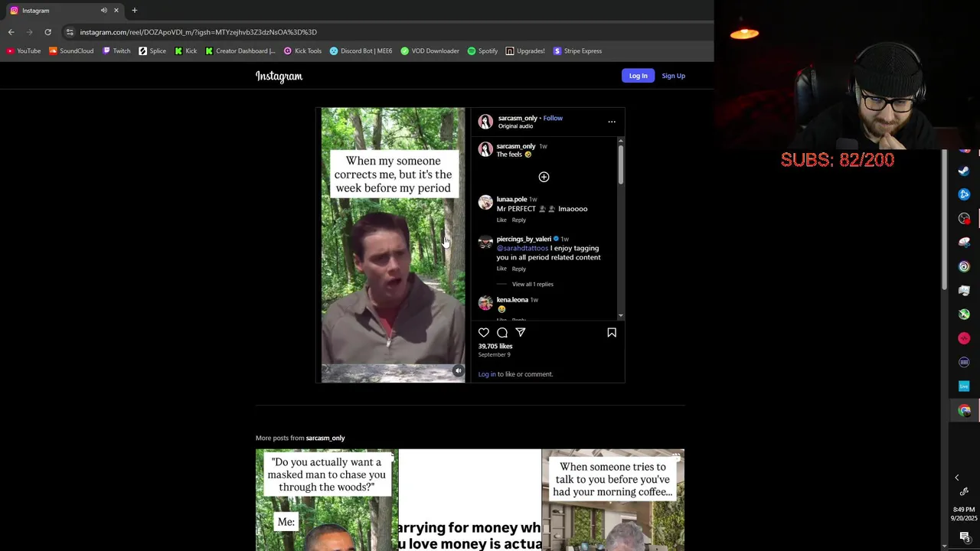
Task: Open the YouTube bookmark
Action: coord(24,51)
